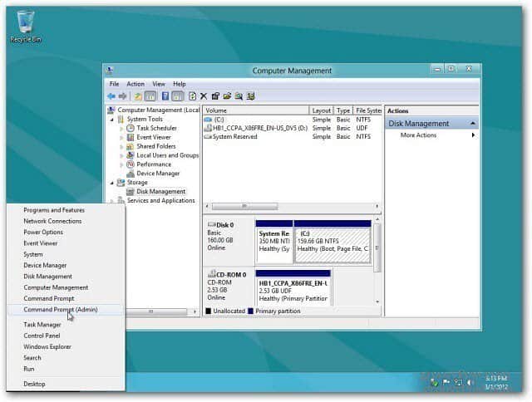Toggle the Show/Hide Console Tree icon

[x=150, y=96]
